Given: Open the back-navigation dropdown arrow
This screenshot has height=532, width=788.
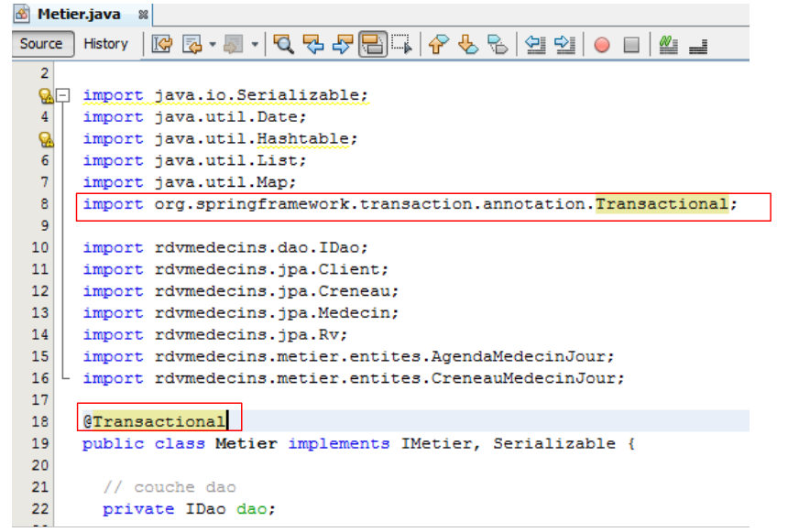Looking at the screenshot, I should [x=213, y=44].
